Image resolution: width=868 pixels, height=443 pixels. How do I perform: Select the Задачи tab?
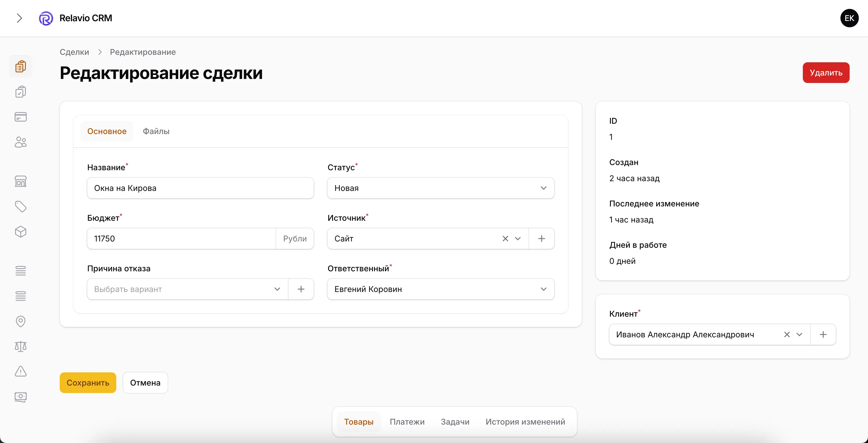click(x=455, y=422)
